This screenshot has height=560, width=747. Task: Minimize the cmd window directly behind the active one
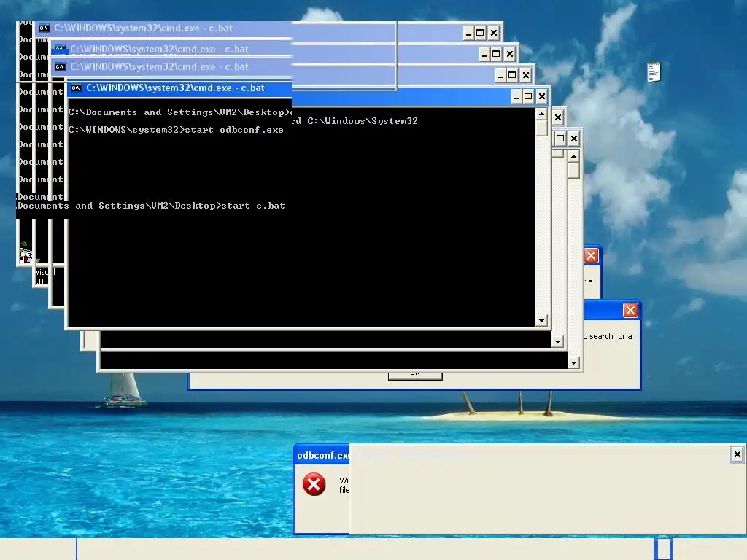pos(500,75)
